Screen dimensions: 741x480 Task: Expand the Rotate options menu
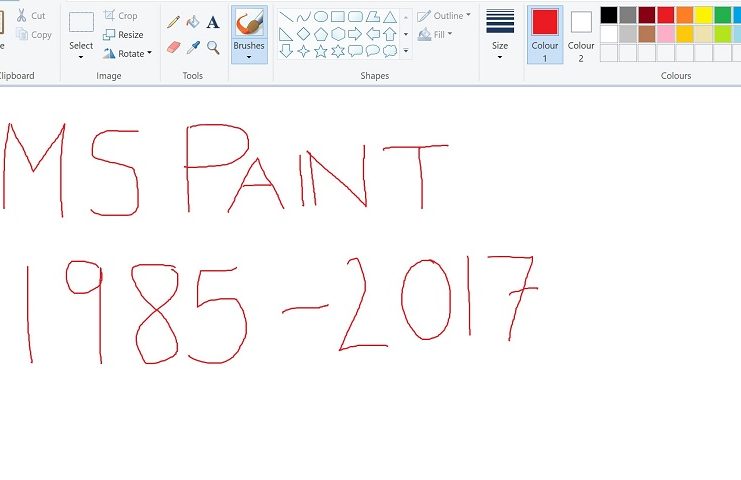[149, 53]
